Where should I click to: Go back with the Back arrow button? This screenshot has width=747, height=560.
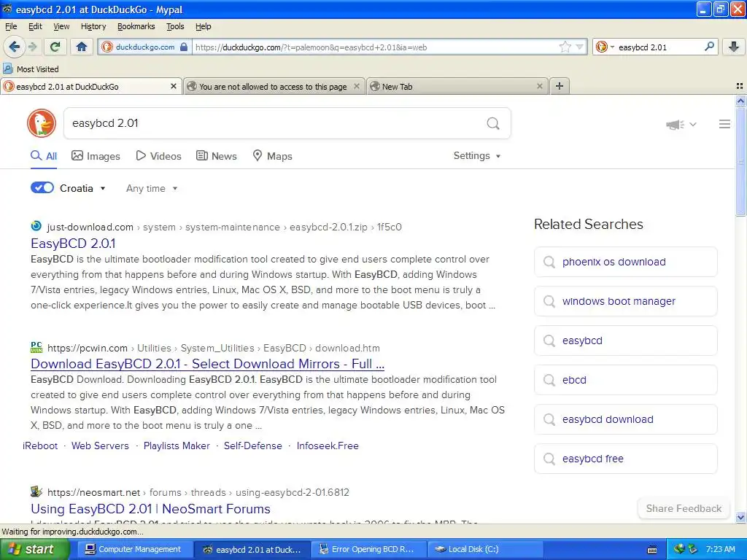click(15, 47)
